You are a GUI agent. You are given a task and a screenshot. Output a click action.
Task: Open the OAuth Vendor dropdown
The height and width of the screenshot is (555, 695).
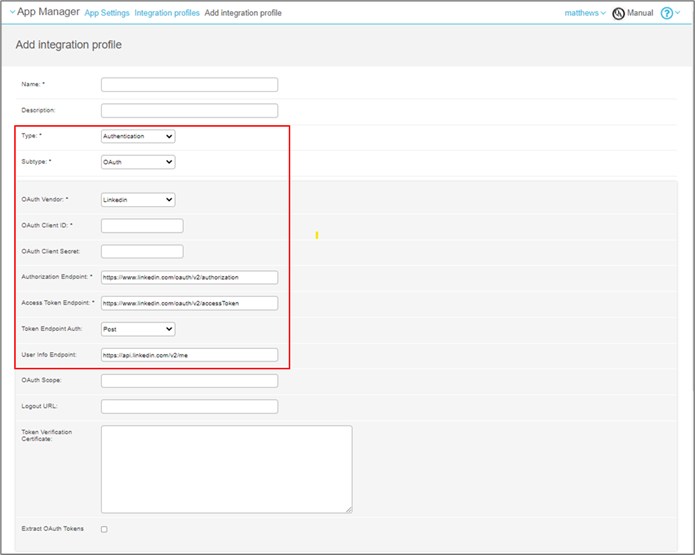point(138,199)
